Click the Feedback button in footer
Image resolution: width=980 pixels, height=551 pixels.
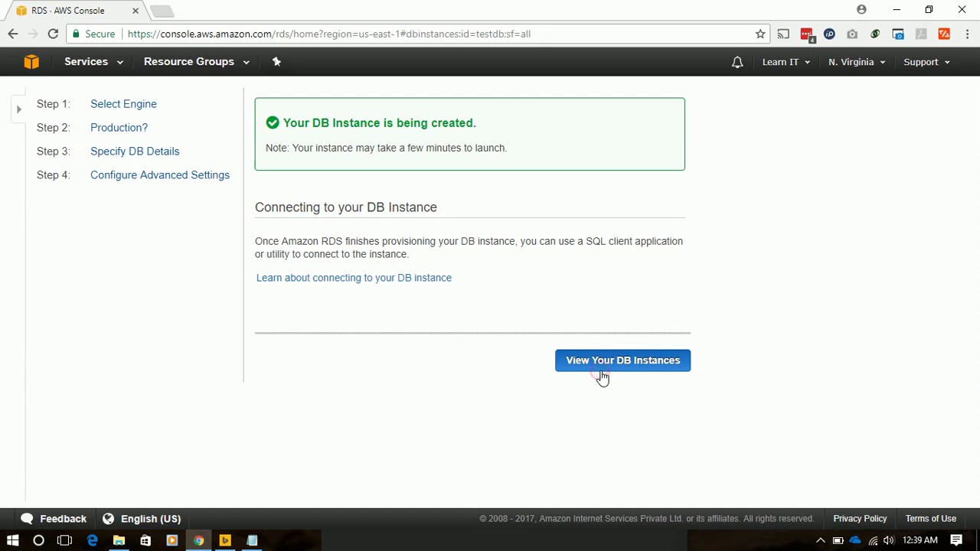(x=54, y=519)
